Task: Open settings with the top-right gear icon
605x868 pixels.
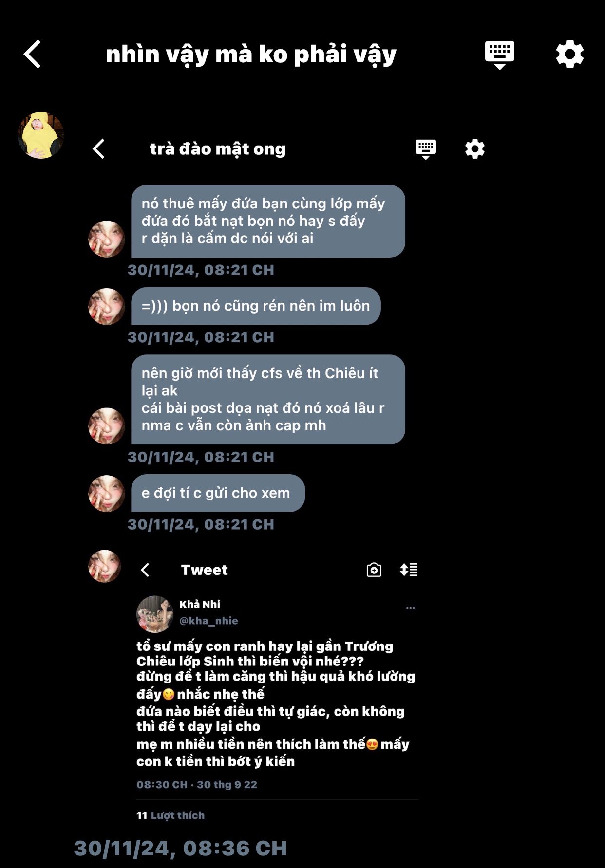Action: [570, 54]
